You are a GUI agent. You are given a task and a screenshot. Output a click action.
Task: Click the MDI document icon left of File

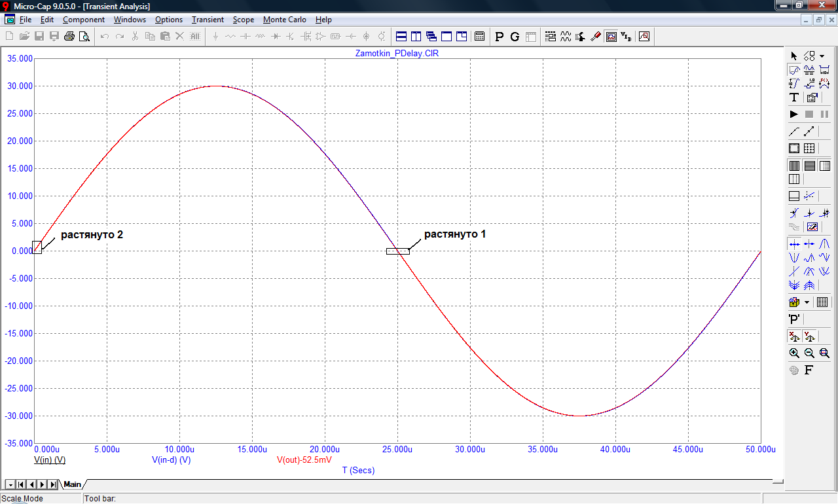click(x=10, y=20)
